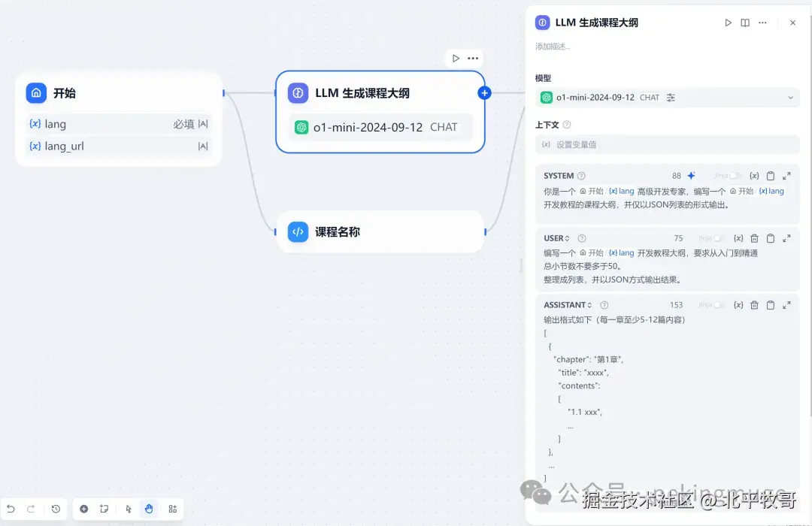Open the three-dot menu in the panel header
812x526 pixels.
762,23
